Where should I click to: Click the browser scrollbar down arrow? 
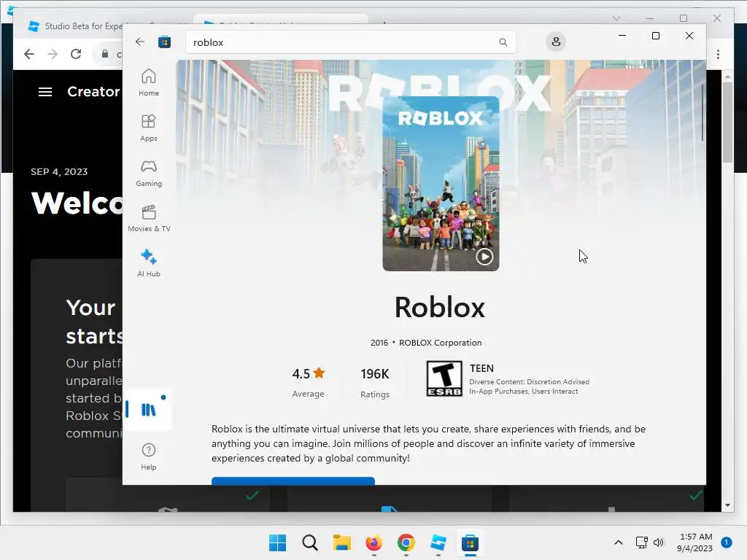(x=727, y=505)
